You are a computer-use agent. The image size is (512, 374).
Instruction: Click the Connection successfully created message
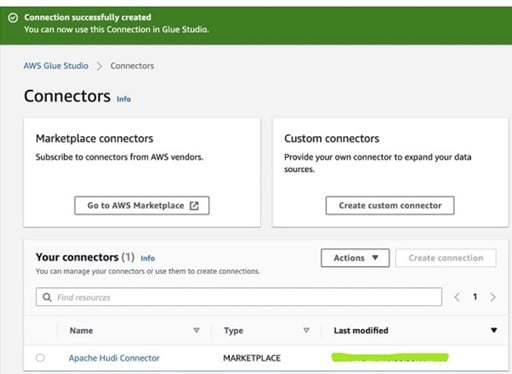pyautogui.click(x=88, y=17)
